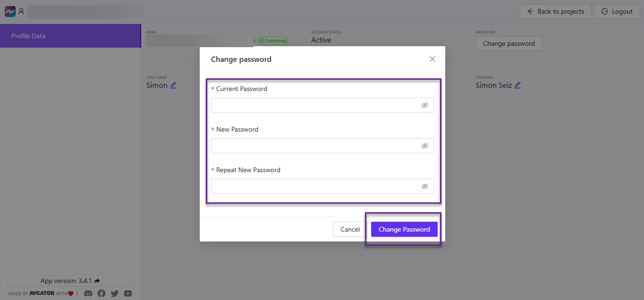Viewport: 644px width, 300px height.
Task: Click inside the Current Password field
Action: click(316, 105)
